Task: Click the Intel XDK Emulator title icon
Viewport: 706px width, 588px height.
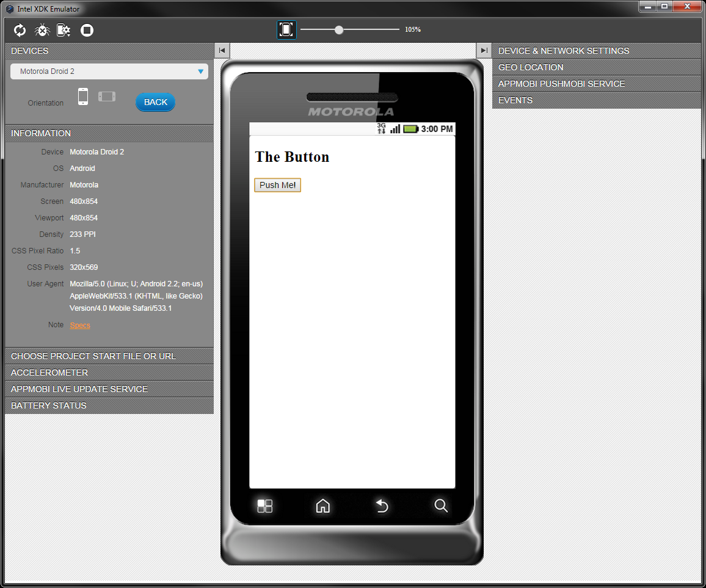Action: [x=9, y=9]
